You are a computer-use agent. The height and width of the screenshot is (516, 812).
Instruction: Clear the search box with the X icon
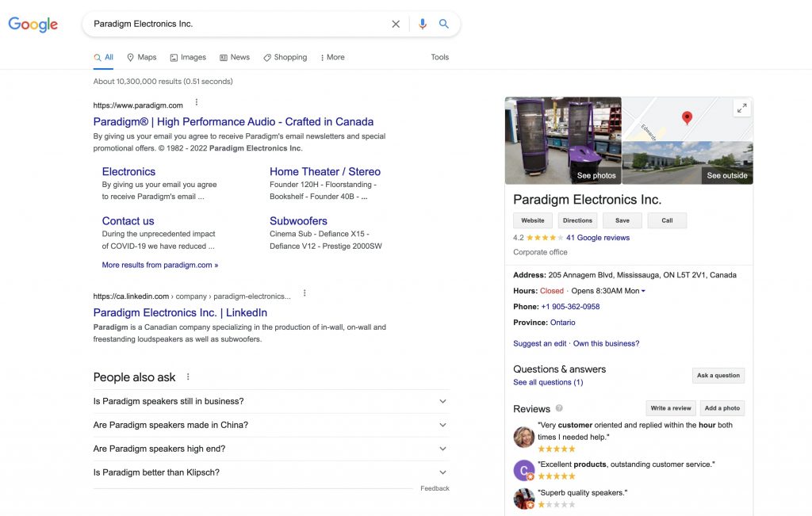(396, 24)
